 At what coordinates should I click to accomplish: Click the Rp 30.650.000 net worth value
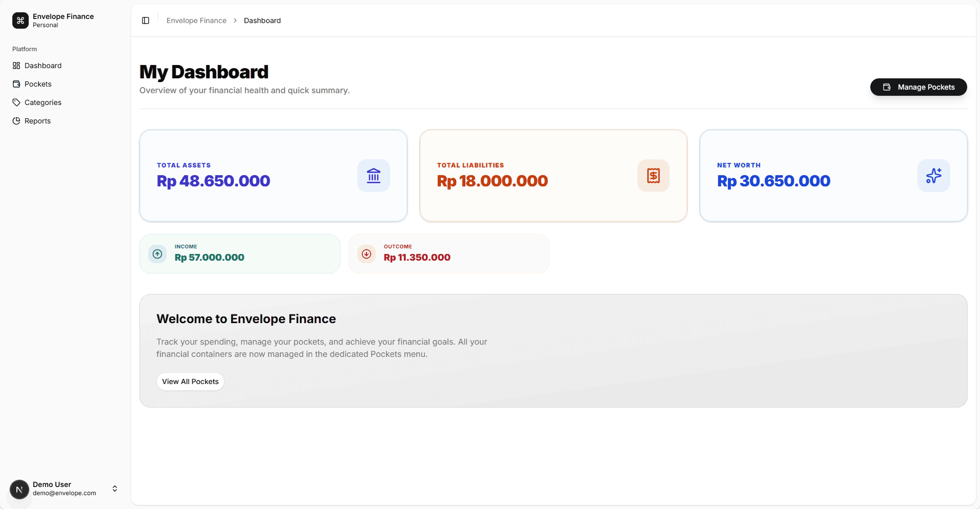774,181
